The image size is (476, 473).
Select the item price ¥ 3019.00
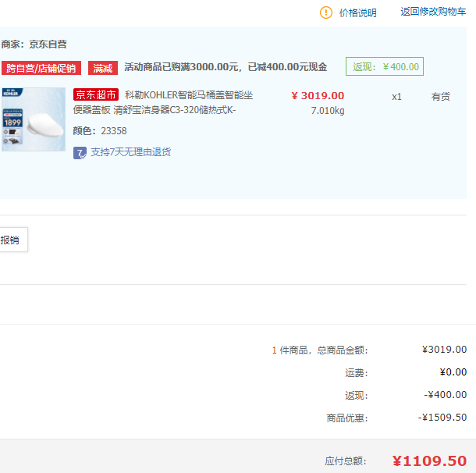318,96
